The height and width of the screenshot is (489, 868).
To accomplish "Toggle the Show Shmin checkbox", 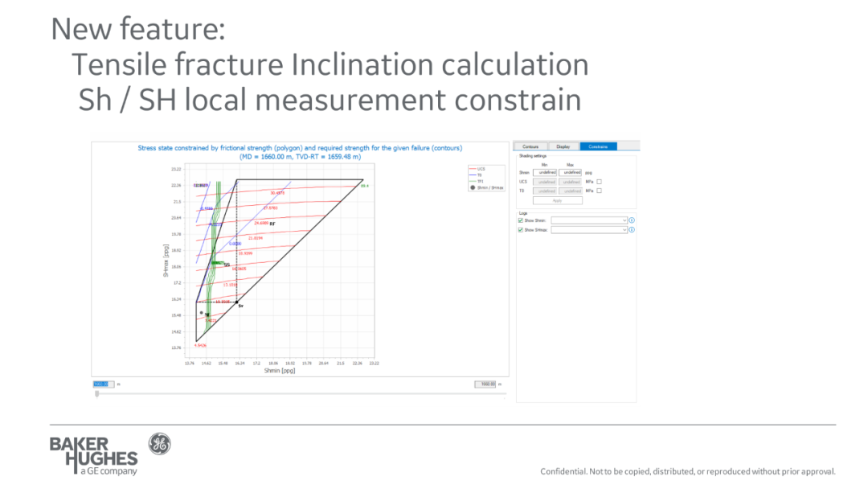I will [x=520, y=220].
